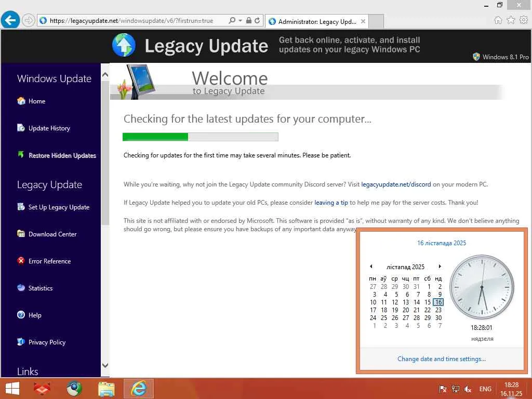Open the Windows Start button

click(x=12, y=389)
